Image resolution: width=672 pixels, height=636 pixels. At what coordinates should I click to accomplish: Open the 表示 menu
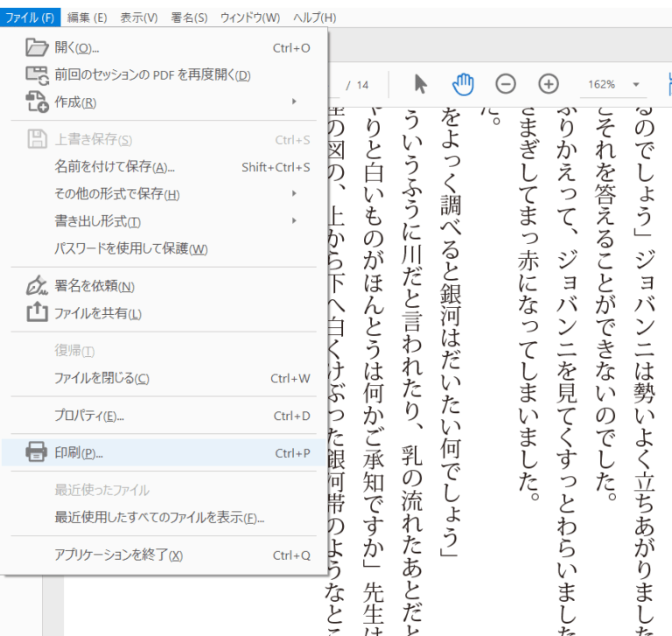coord(138,17)
